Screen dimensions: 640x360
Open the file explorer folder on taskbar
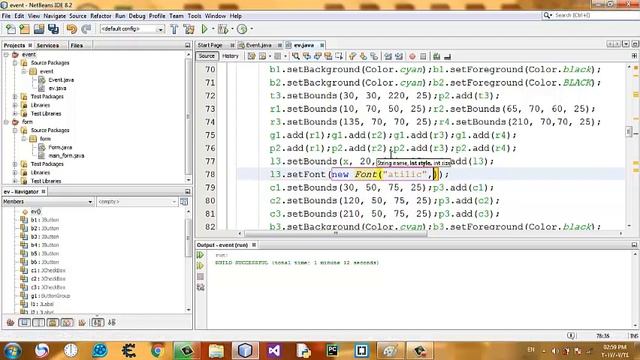216,351
